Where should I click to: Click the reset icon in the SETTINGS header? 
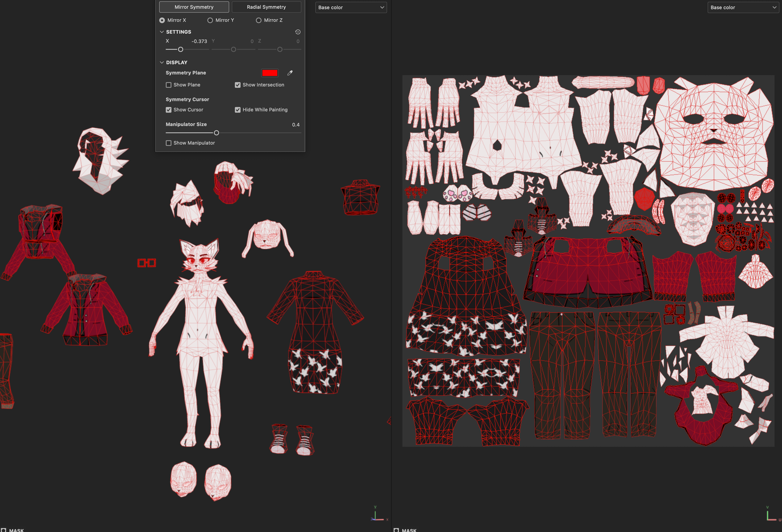pyautogui.click(x=298, y=31)
